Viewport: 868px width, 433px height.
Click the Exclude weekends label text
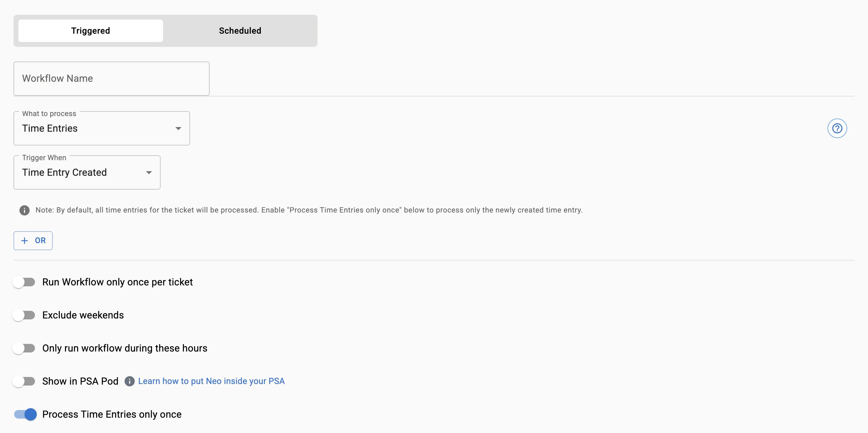coord(83,315)
